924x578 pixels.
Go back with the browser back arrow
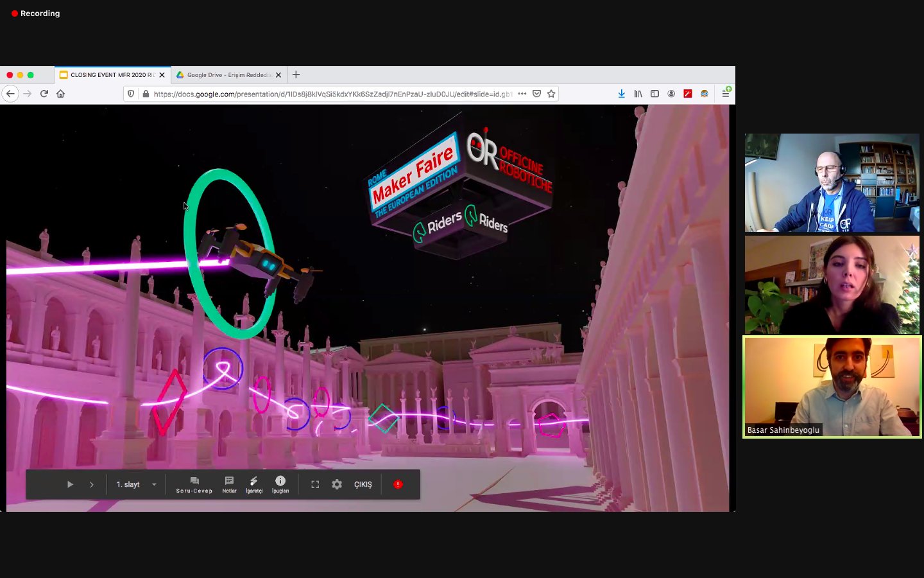pyautogui.click(x=10, y=94)
